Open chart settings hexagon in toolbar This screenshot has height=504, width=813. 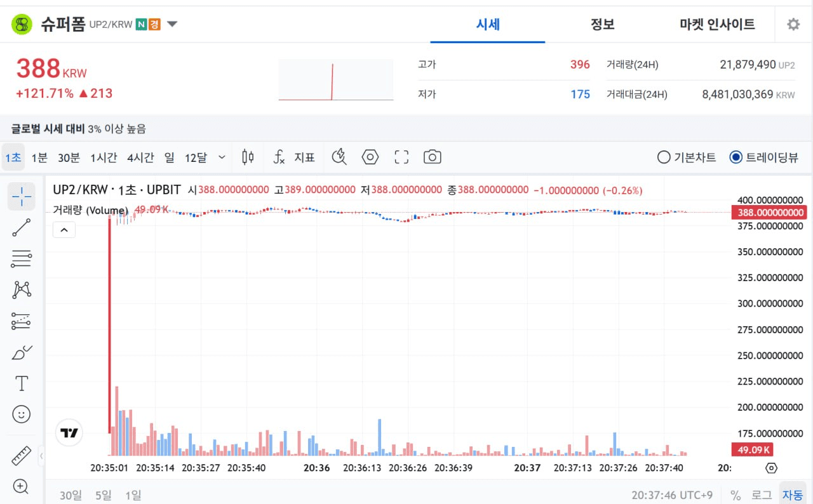pos(370,157)
